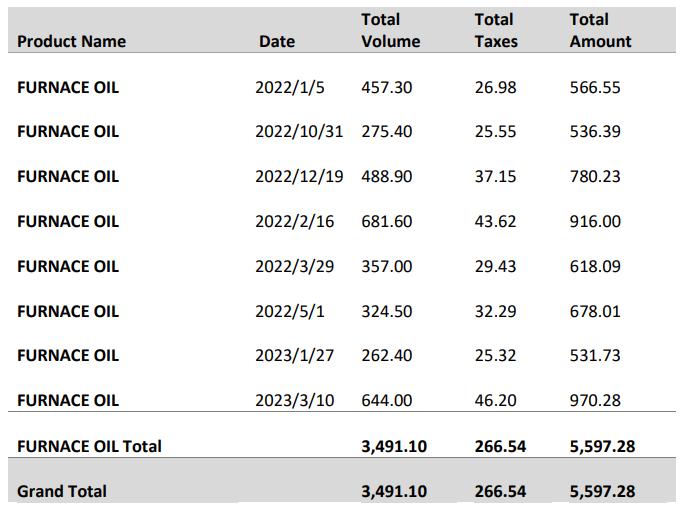Click FURNACE OIL Total volume 3,491.10
The height and width of the screenshot is (513, 690).
[x=394, y=447]
